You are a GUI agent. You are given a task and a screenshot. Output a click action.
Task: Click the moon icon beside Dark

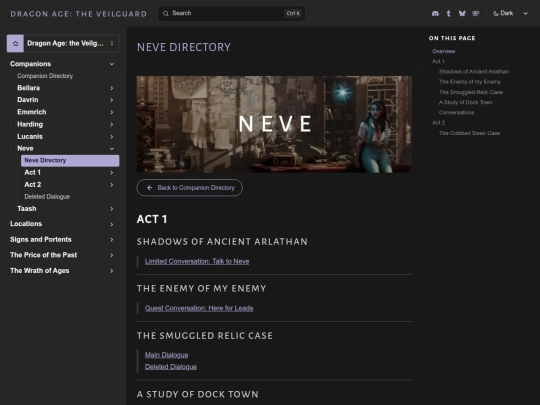(x=496, y=13)
